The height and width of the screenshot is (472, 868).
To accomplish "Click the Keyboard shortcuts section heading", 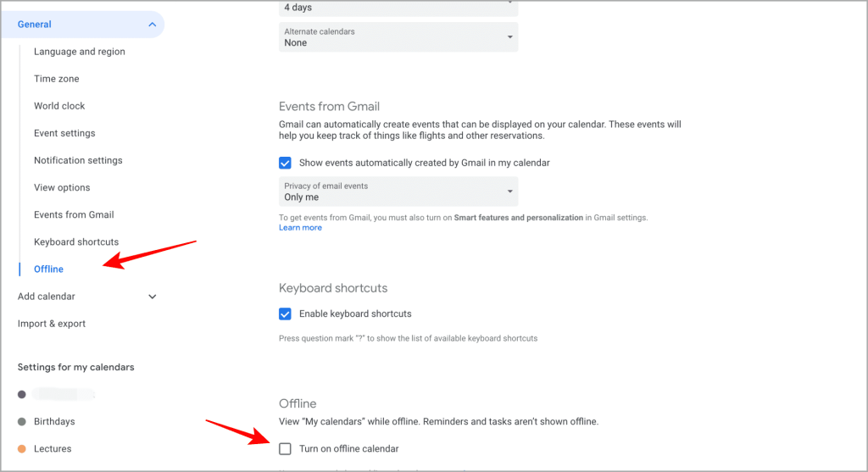I will coord(333,288).
